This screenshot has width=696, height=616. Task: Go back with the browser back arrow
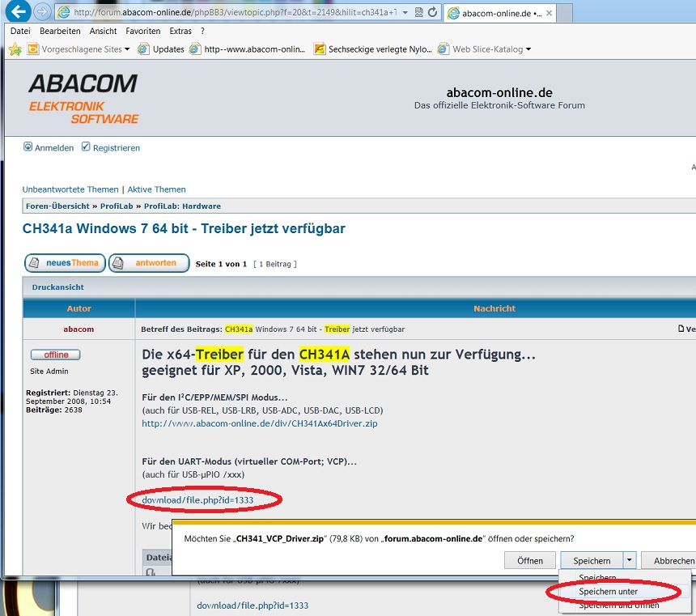(x=18, y=11)
